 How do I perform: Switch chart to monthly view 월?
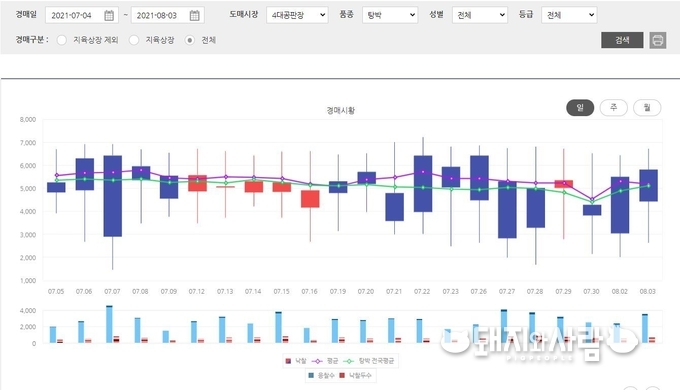click(x=647, y=108)
